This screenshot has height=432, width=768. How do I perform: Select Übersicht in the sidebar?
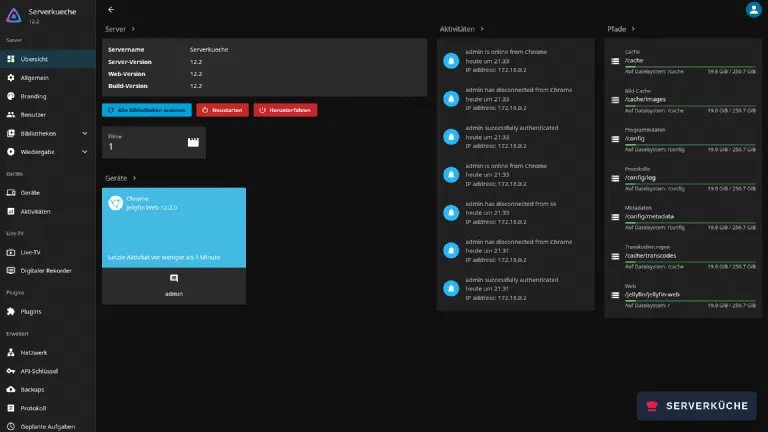(48, 59)
